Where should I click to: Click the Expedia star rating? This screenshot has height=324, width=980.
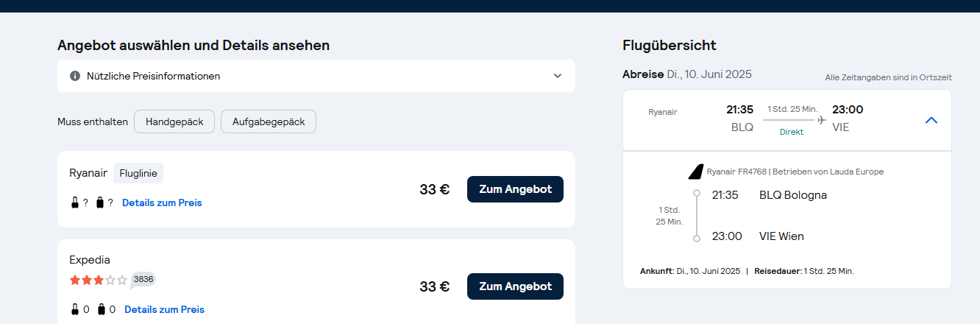coord(99,280)
